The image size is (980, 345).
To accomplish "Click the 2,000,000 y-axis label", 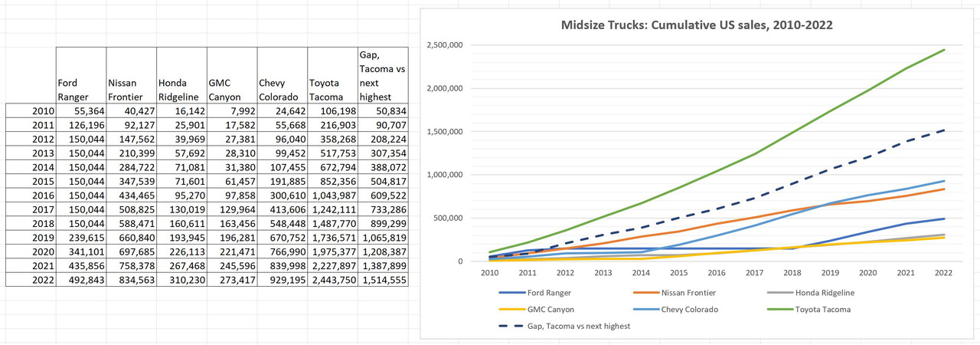I will pyautogui.click(x=446, y=88).
